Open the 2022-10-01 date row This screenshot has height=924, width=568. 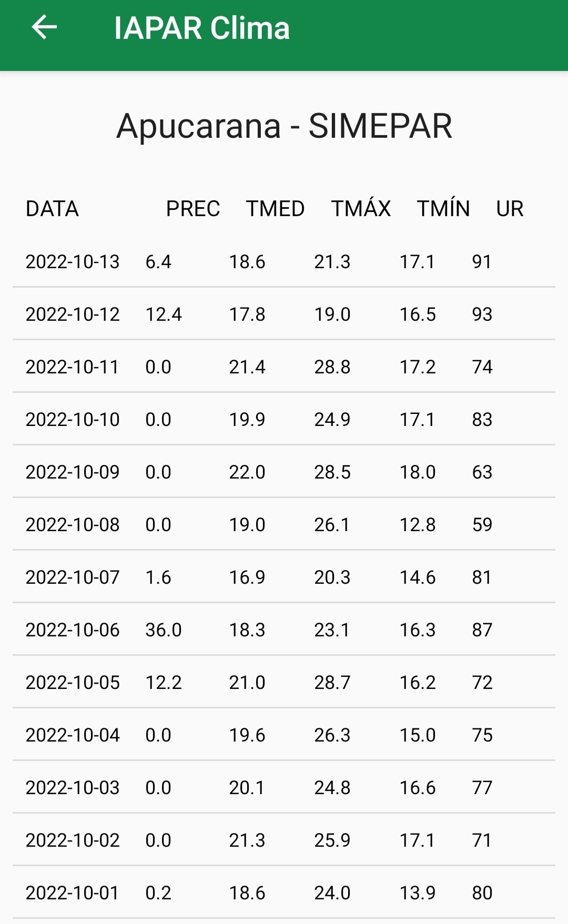(x=73, y=893)
